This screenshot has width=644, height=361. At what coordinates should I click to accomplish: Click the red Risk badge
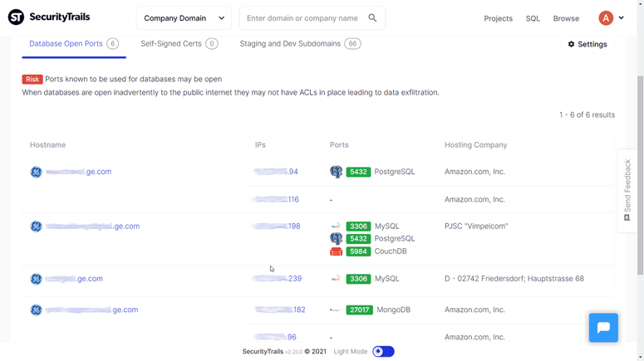click(32, 79)
